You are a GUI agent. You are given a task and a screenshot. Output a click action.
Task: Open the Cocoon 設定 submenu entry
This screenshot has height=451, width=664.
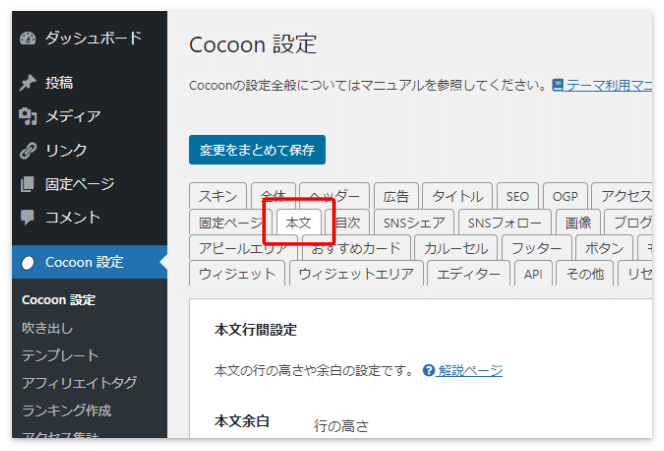[x=58, y=300]
